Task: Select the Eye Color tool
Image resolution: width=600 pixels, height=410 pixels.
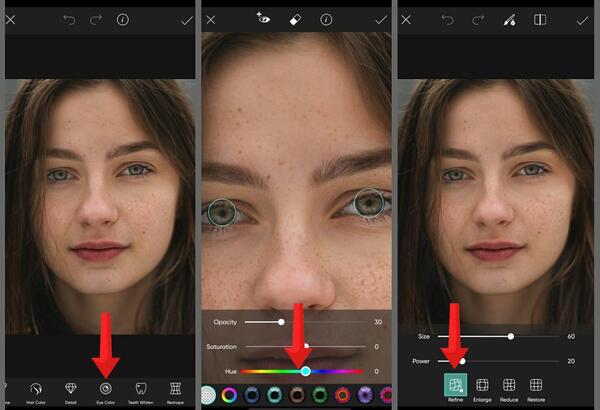Action: pyautogui.click(x=106, y=393)
